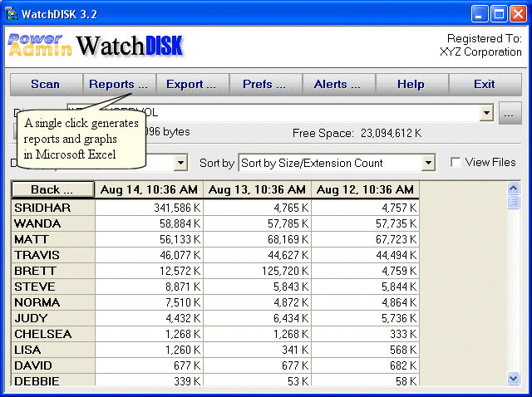Open Prefs settings

[266, 85]
